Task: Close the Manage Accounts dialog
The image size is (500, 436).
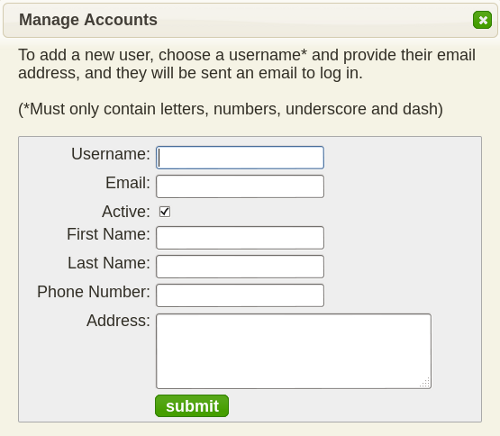Action: click(482, 20)
